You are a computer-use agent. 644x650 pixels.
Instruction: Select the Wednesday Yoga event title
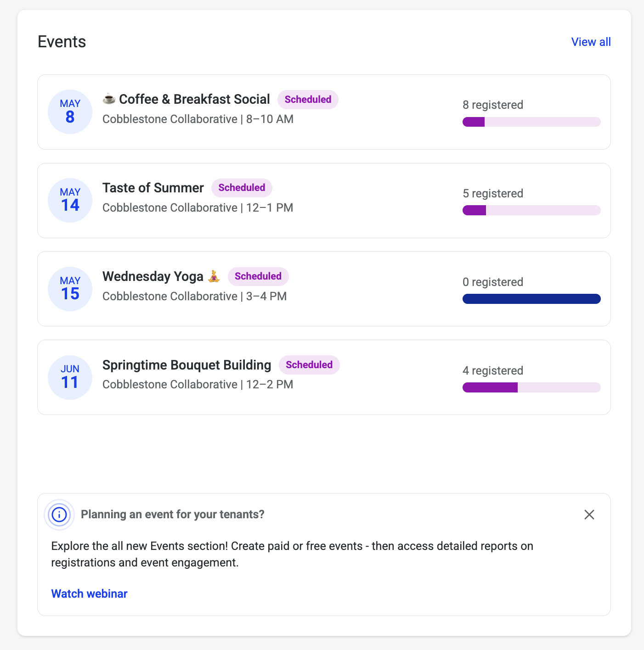pyautogui.click(x=153, y=276)
